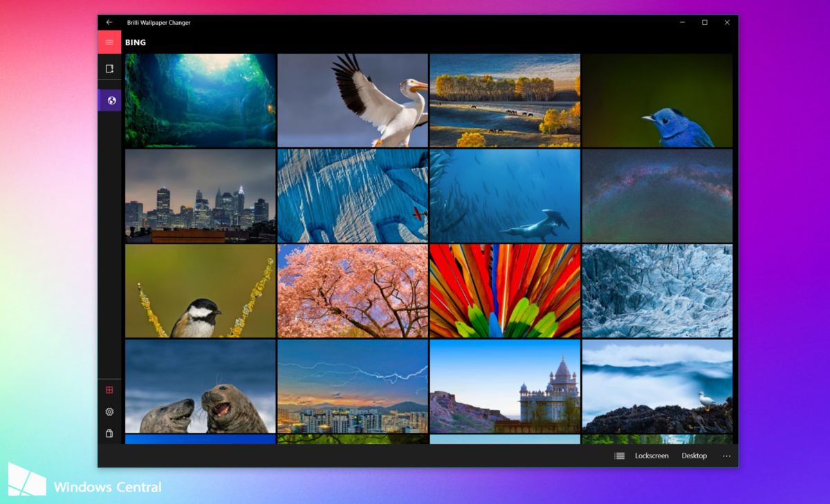Switch to the red grid view icon
Viewport: 830px width, 504px height.
tap(109, 390)
